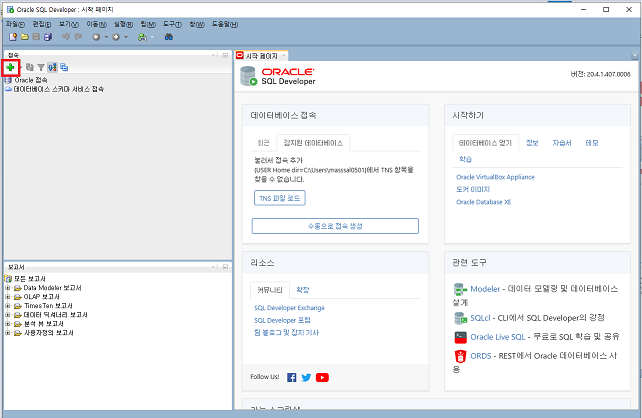Open the 팀 블로그 및 잡지 기사 link

286,332
